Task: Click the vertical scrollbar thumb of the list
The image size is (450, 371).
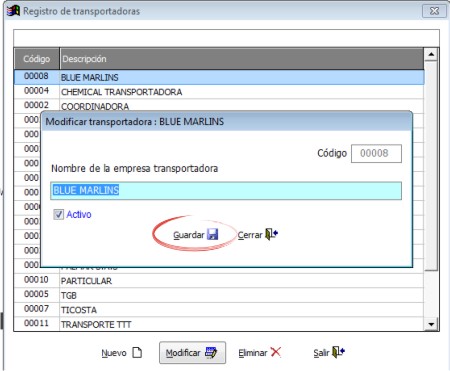Action: coord(431,165)
